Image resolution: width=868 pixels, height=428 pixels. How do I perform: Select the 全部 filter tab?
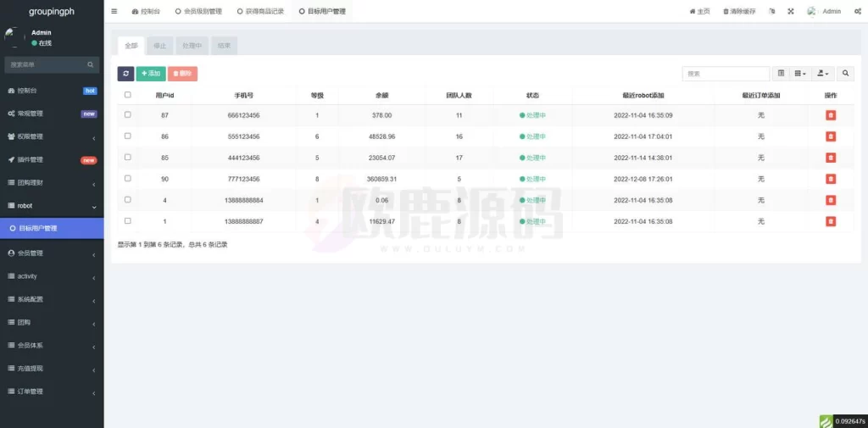click(131, 46)
